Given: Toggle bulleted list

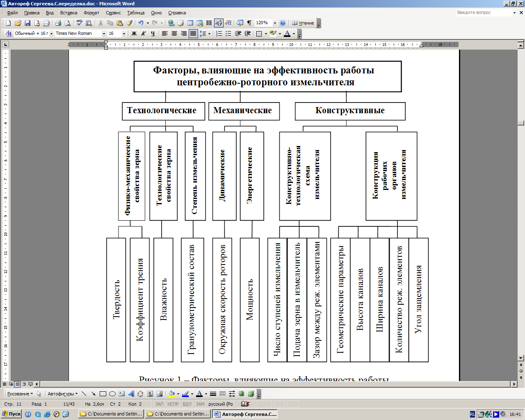Looking at the screenshot, I should pos(228,34).
